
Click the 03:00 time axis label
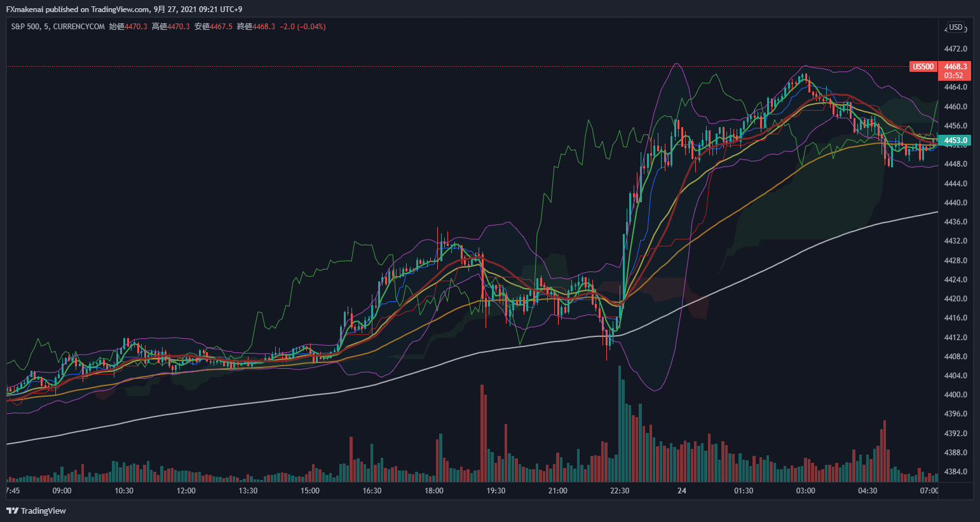point(805,491)
